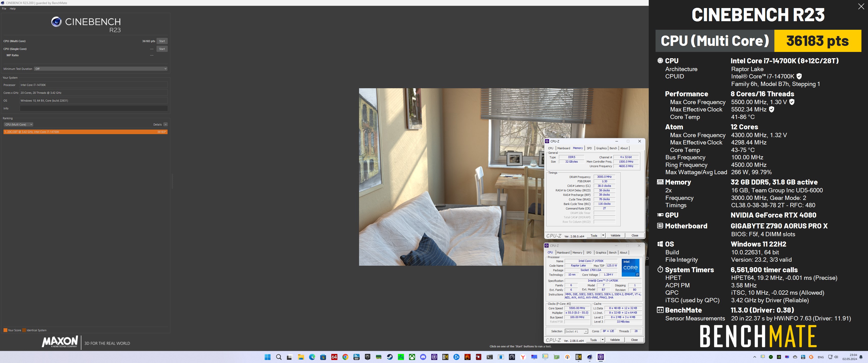Open Tools dropdown arrow in Memory CPU-Z window
Screen dimensions: 868x363
(603, 235)
